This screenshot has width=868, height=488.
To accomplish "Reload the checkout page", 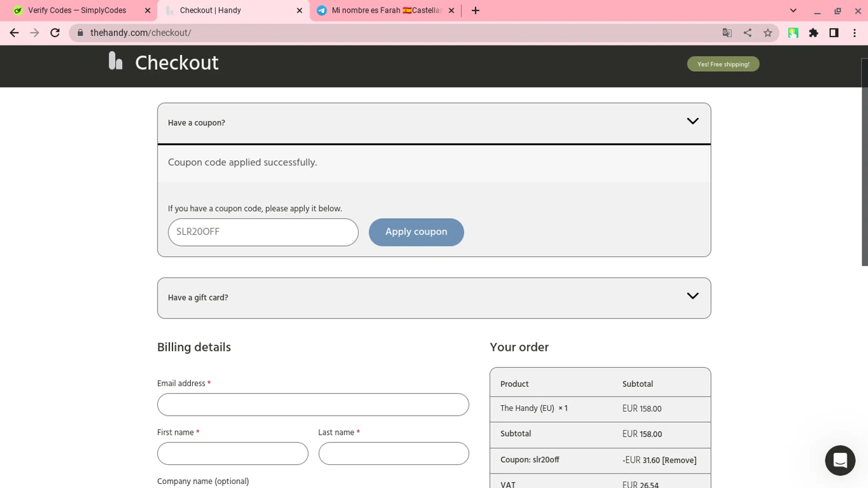I will 55,33.
